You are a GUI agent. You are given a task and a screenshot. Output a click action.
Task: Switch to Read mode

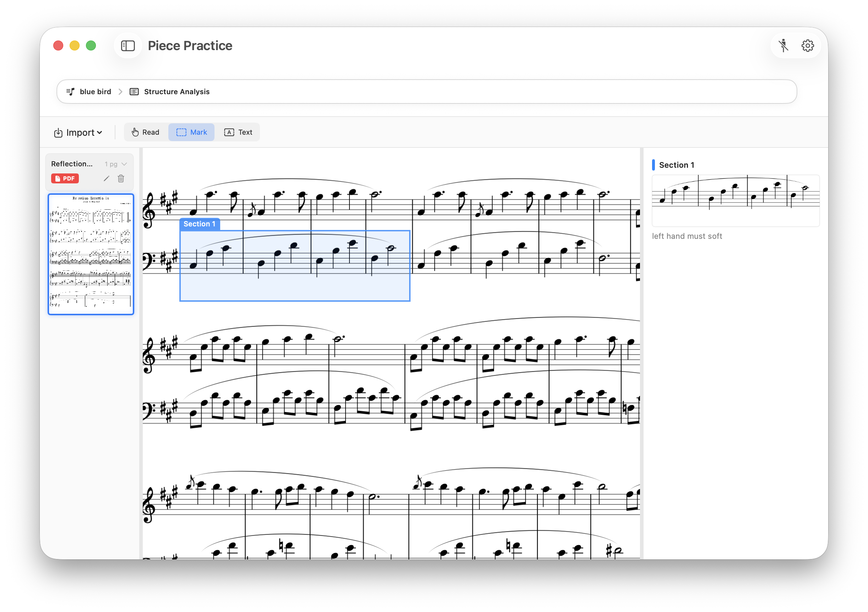pos(146,132)
